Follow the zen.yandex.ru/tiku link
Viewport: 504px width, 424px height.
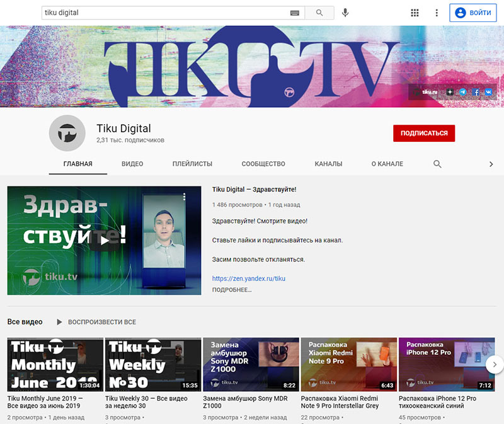coord(248,278)
